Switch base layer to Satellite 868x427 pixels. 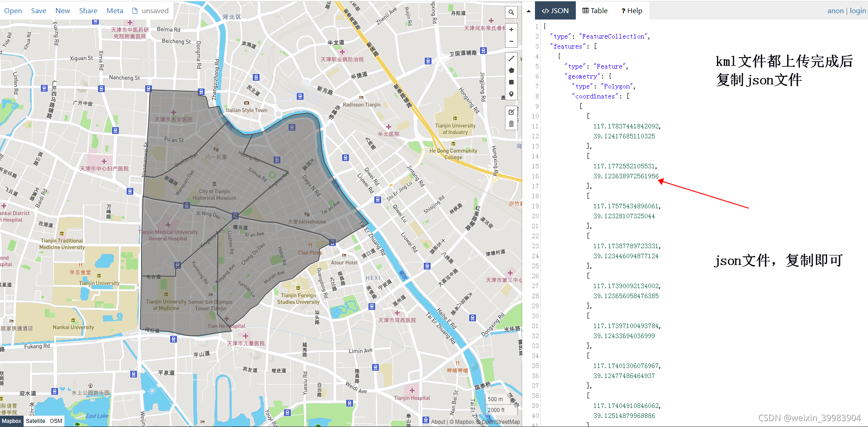35,421
